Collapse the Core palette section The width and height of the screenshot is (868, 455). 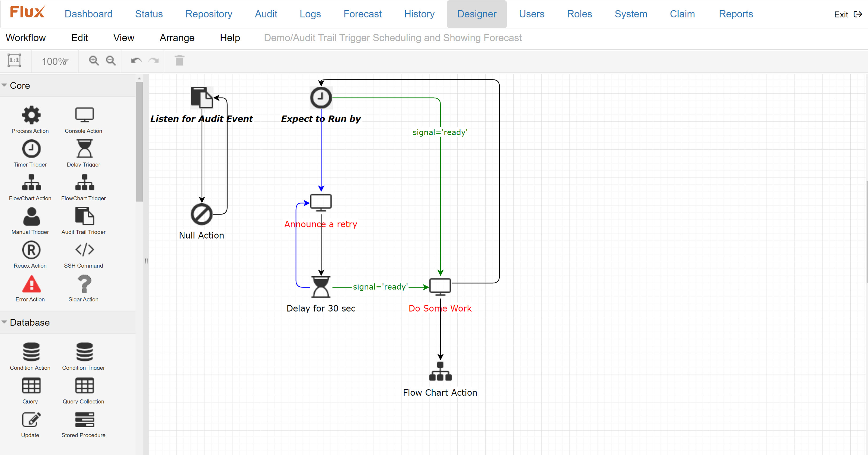tap(20, 85)
